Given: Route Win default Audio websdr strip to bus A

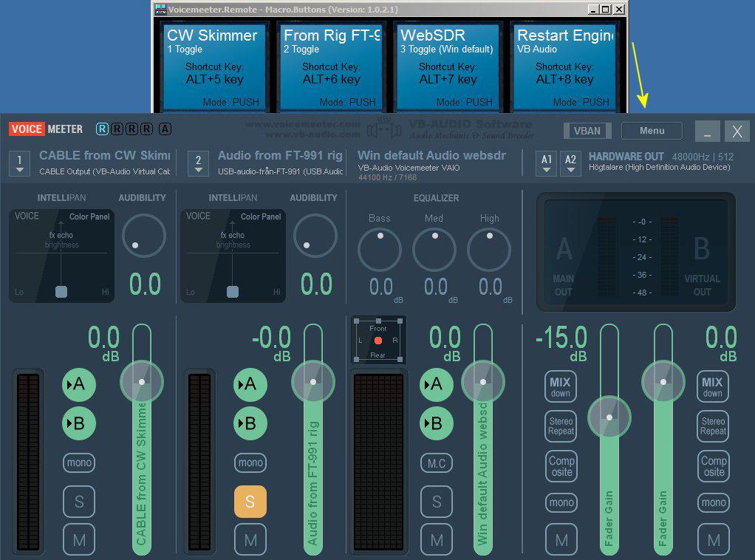Looking at the screenshot, I should [437, 384].
